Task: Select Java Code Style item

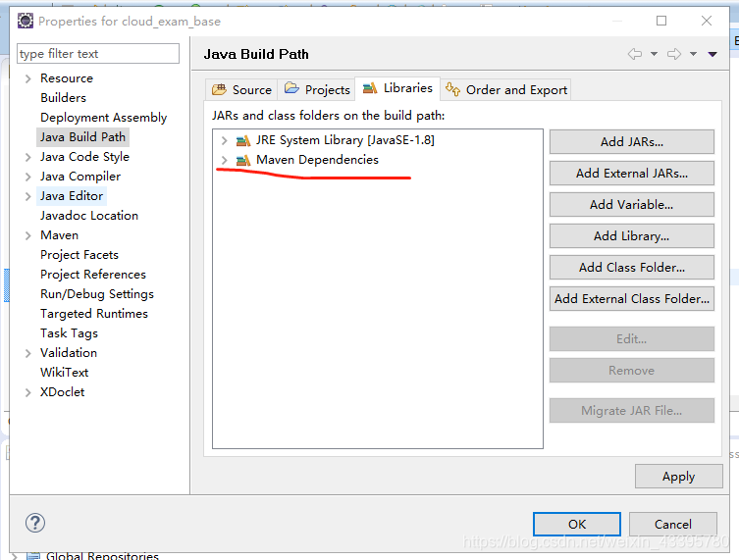Action: click(x=84, y=157)
